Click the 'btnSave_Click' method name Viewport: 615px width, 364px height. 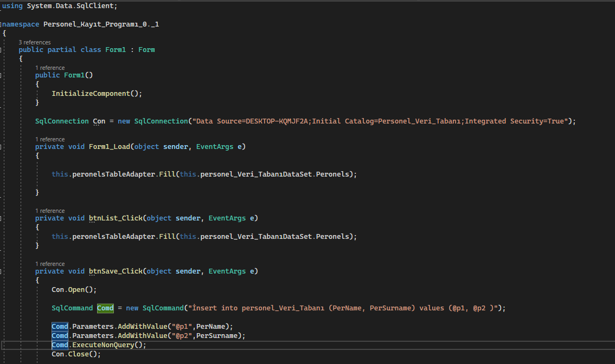click(116, 271)
